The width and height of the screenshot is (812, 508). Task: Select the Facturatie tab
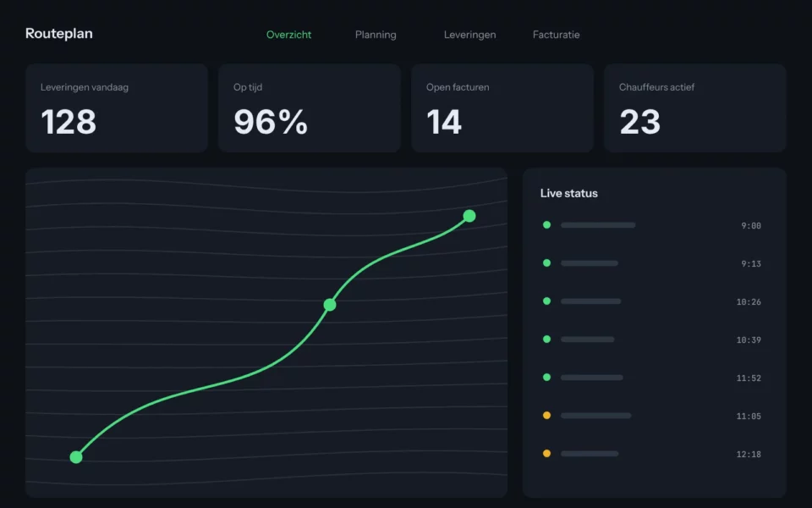[557, 35]
